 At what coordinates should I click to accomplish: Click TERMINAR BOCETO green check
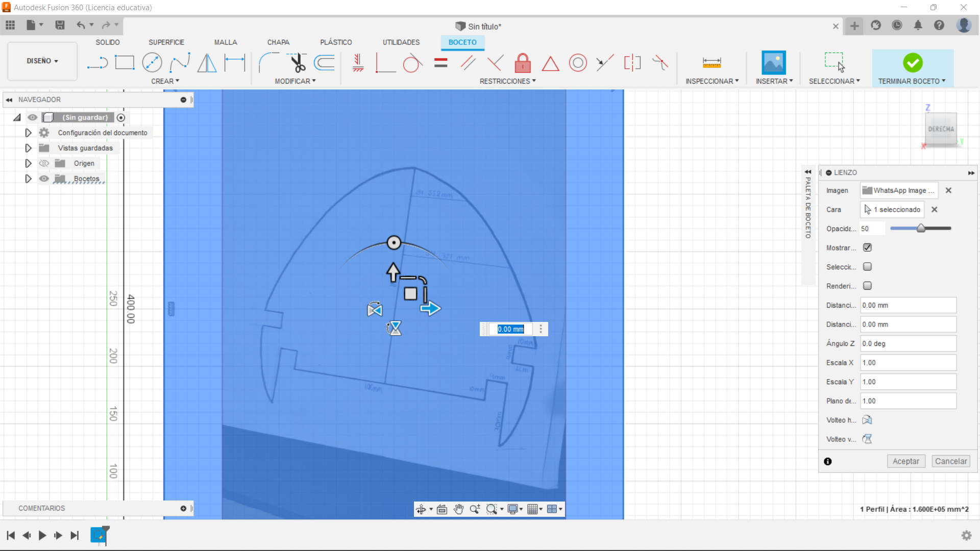click(913, 63)
